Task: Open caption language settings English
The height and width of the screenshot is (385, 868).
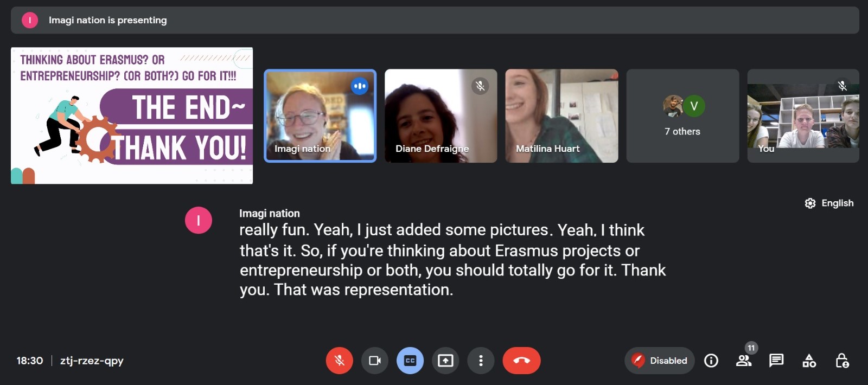Action: click(829, 203)
